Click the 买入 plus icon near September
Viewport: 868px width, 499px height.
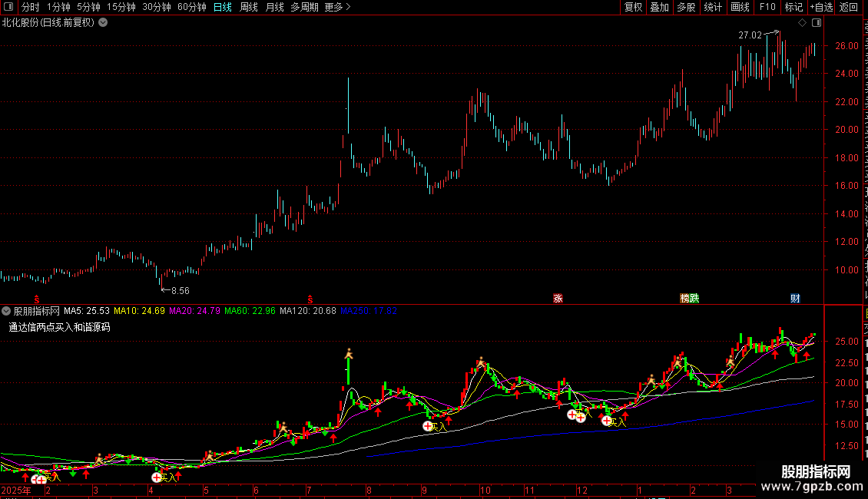click(x=428, y=426)
